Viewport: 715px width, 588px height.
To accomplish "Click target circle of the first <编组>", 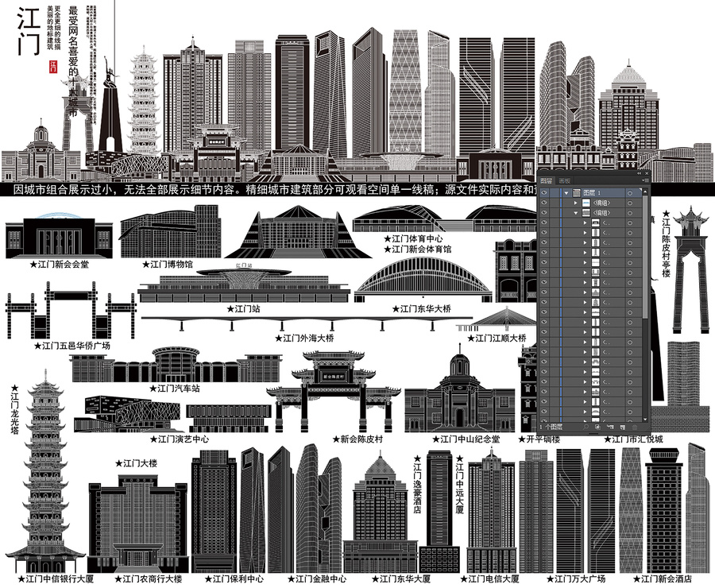I will 630,203.
